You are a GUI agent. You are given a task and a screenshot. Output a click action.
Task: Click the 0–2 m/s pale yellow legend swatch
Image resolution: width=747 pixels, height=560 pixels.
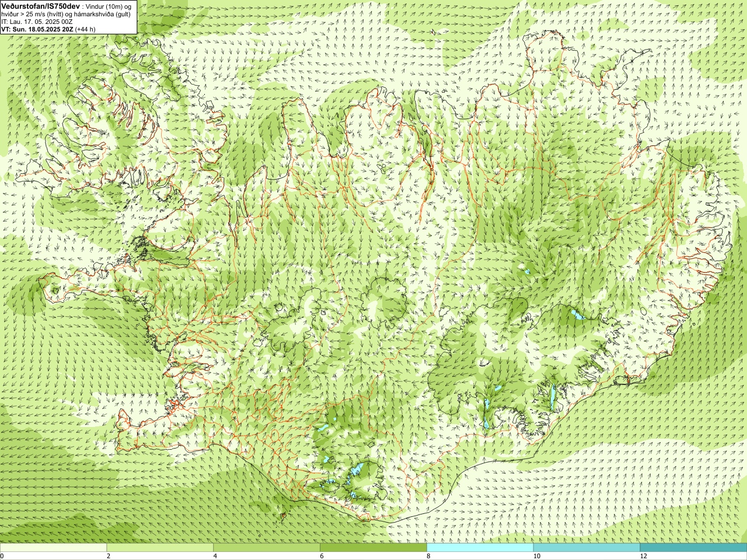point(53,548)
